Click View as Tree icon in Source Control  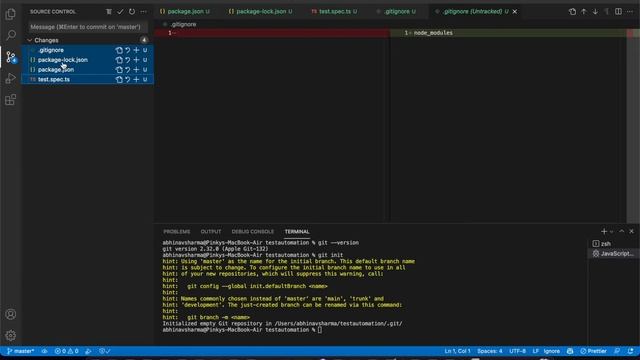coord(109,12)
